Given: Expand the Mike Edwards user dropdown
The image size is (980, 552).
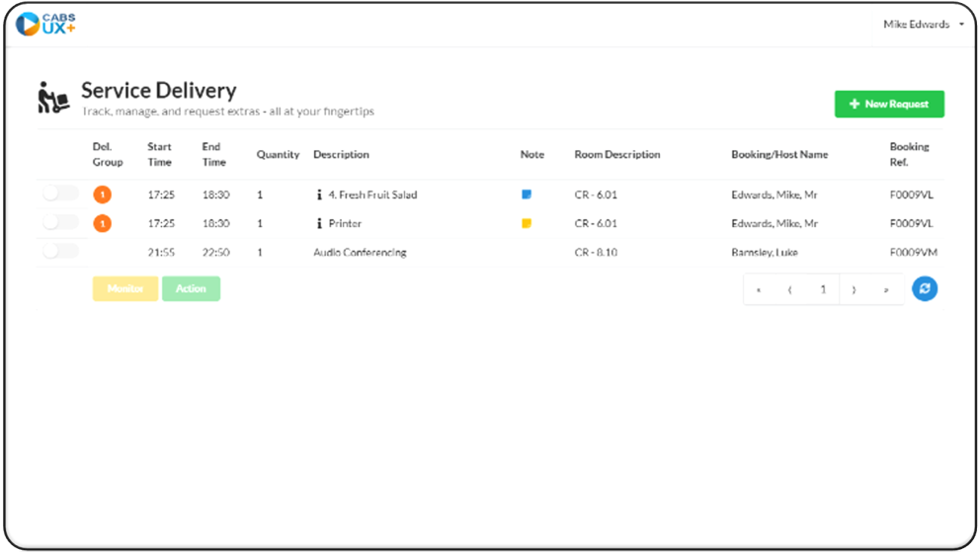Looking at the screenshot, I should (x=923, y=25).
